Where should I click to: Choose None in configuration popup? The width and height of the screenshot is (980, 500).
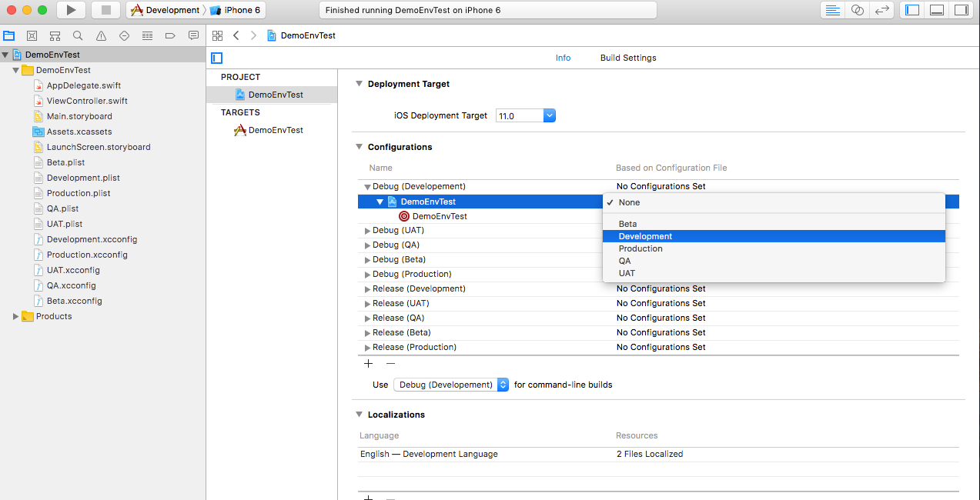(774, 202)
